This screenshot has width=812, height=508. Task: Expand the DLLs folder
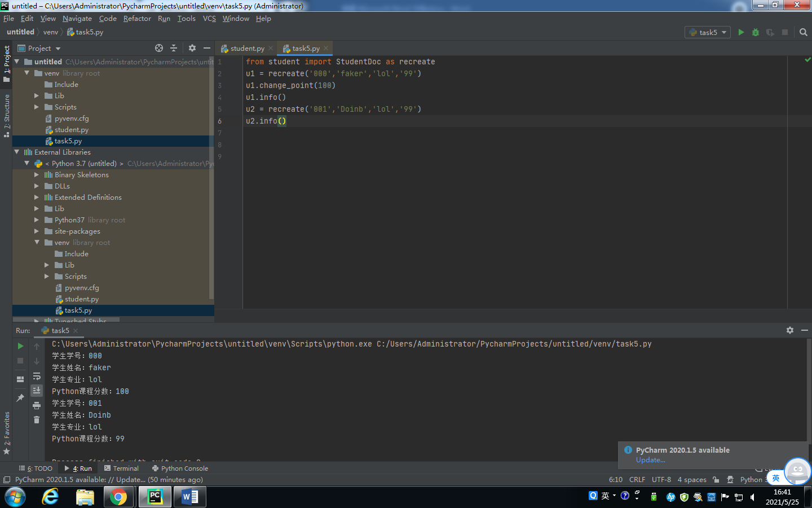coord(37,186)
